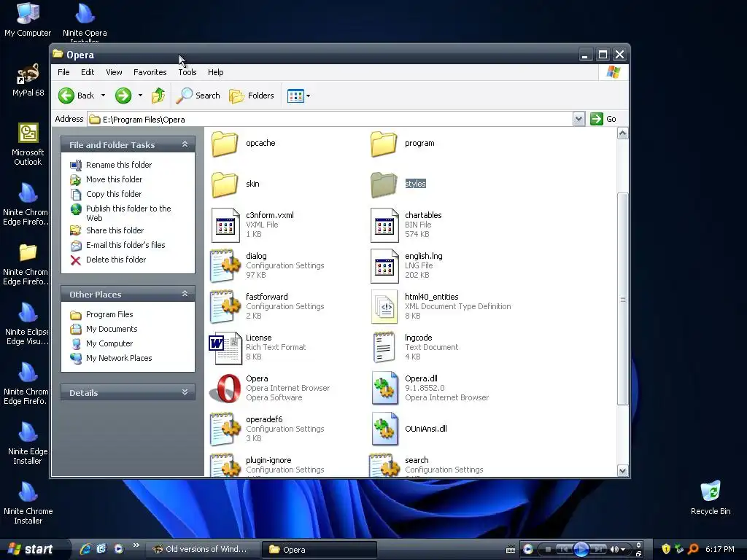Collapse the File and Folder Tasks panel

[x=185, y=144]
